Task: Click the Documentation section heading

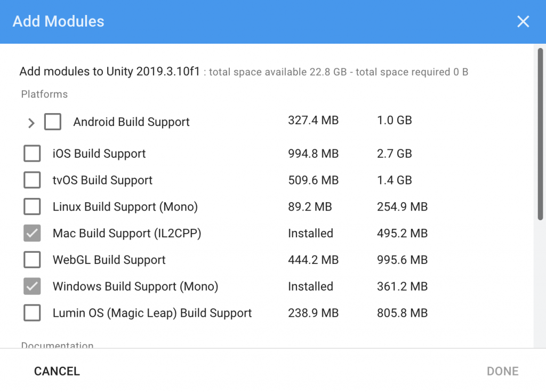Action: click(57, 345)
